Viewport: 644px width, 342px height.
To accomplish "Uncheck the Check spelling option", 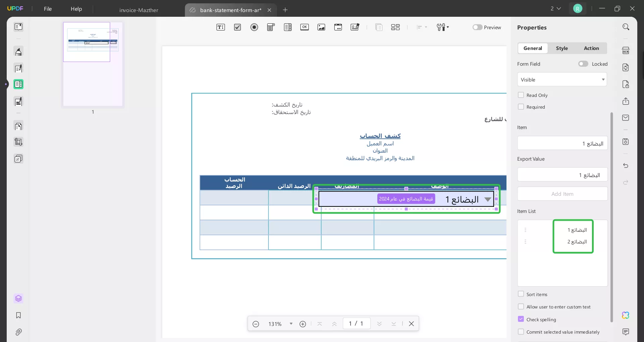I will [x=521, y=320].
